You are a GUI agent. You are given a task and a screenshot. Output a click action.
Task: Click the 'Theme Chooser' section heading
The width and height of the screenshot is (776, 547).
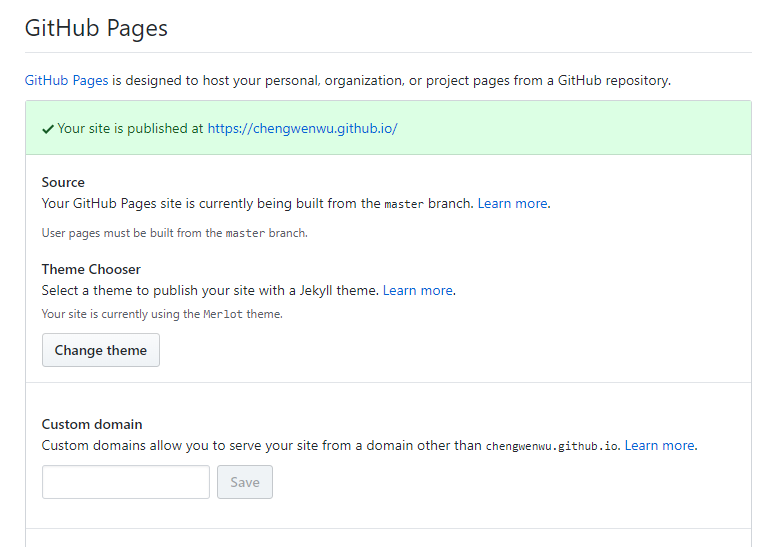pos(91,269)
